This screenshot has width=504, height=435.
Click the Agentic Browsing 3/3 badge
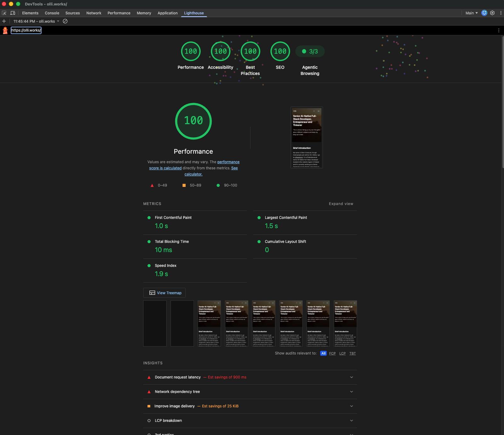[x=310, y=51]
